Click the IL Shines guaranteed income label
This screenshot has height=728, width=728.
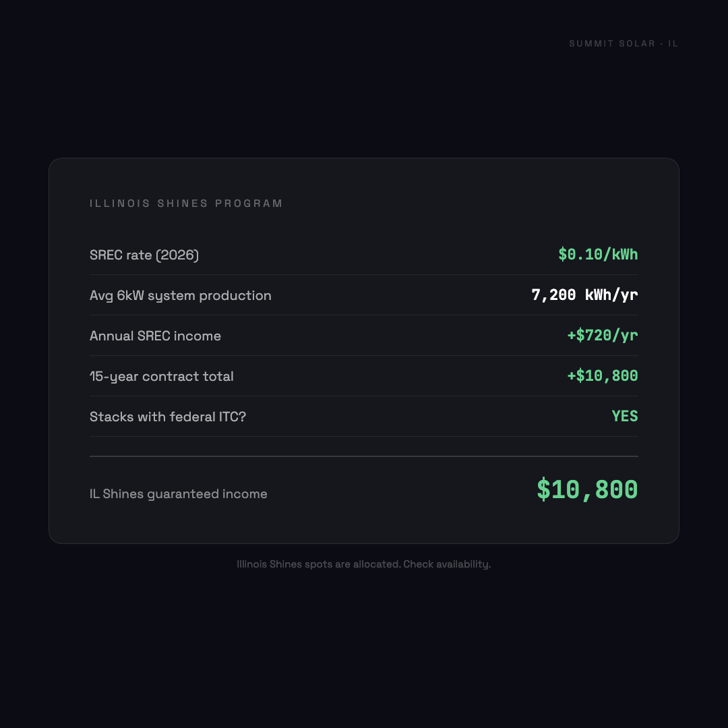(x=179, y=494)
